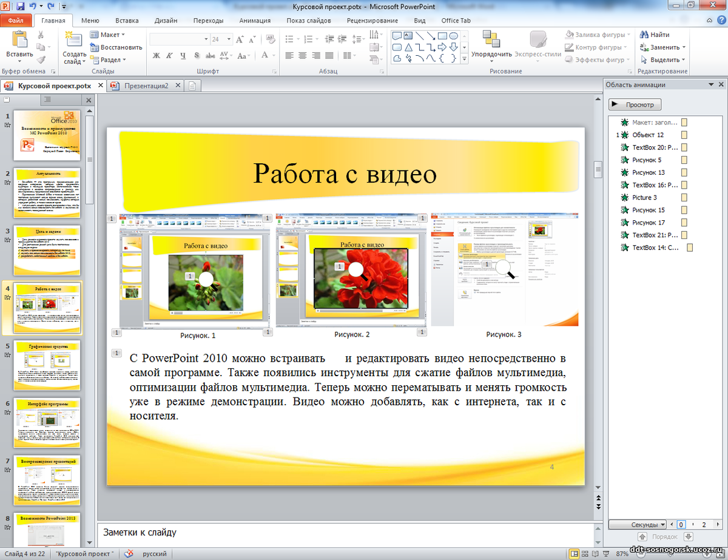This screenshot has width=728, height=560.
Task: Click the Save icon in quick access toolbar
Action: click(x=21, y=7)
